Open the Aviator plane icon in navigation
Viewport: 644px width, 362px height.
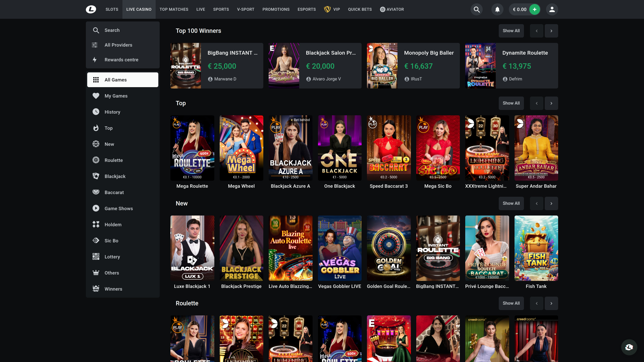pos(382,9)
